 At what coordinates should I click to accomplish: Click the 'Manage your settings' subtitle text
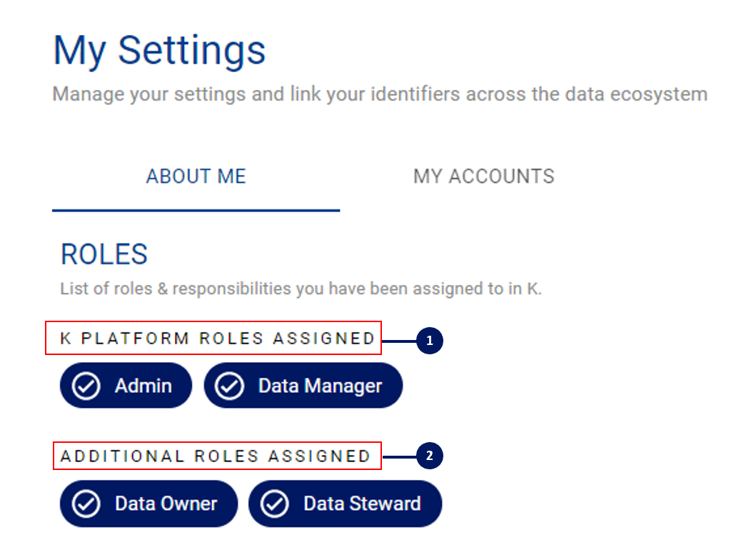click(380, 94)
